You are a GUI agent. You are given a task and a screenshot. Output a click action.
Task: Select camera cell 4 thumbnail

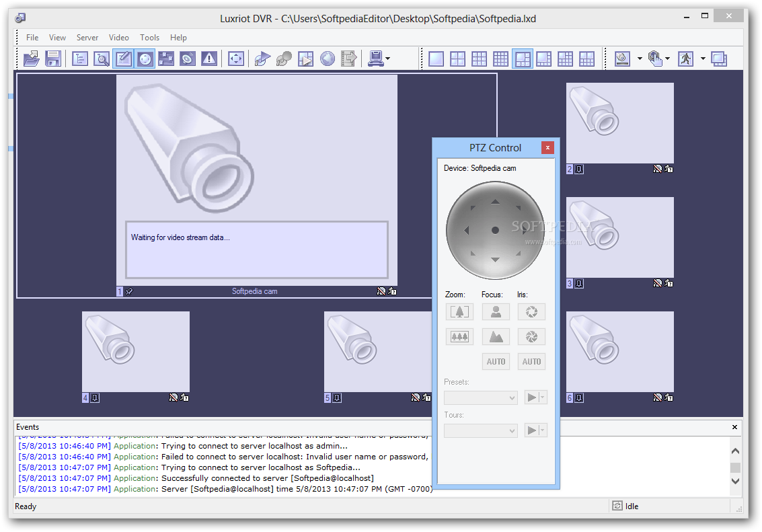(136, 352)
